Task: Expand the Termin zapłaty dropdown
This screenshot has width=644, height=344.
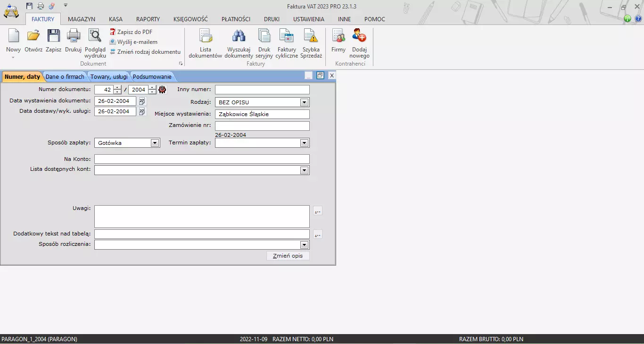Action: click(304, 143)
